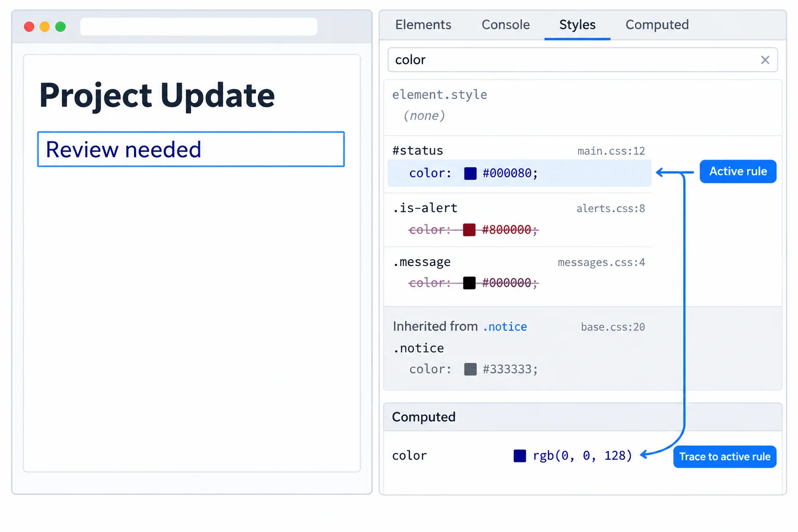
Task: Click the .is-alert selector
Action: pos(425,208)
